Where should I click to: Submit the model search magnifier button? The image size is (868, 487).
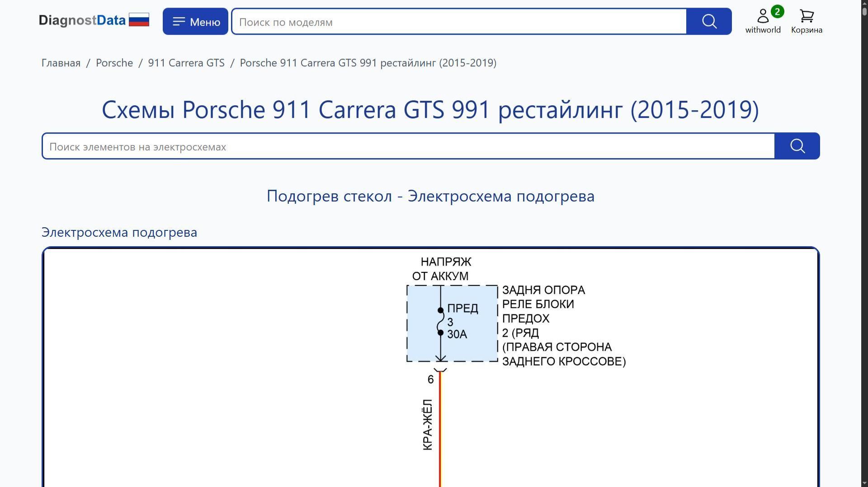click(709, 21)
